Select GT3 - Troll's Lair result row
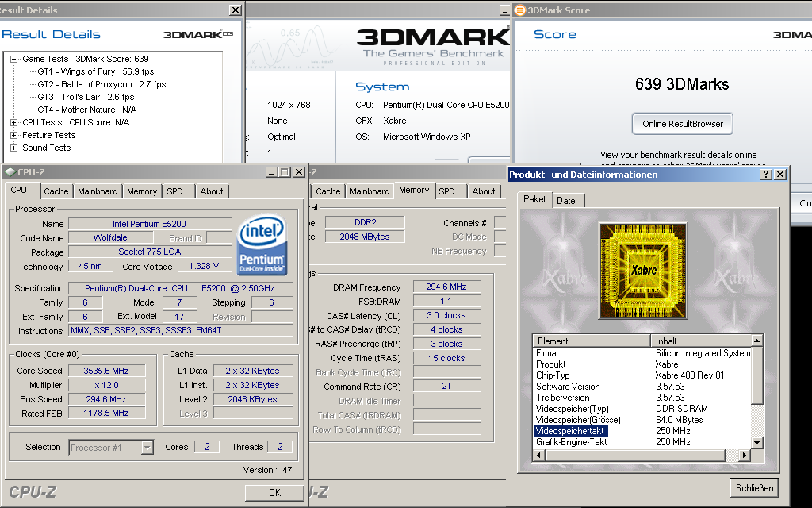Screen dimensions: 812x508 tap(86, 97)
